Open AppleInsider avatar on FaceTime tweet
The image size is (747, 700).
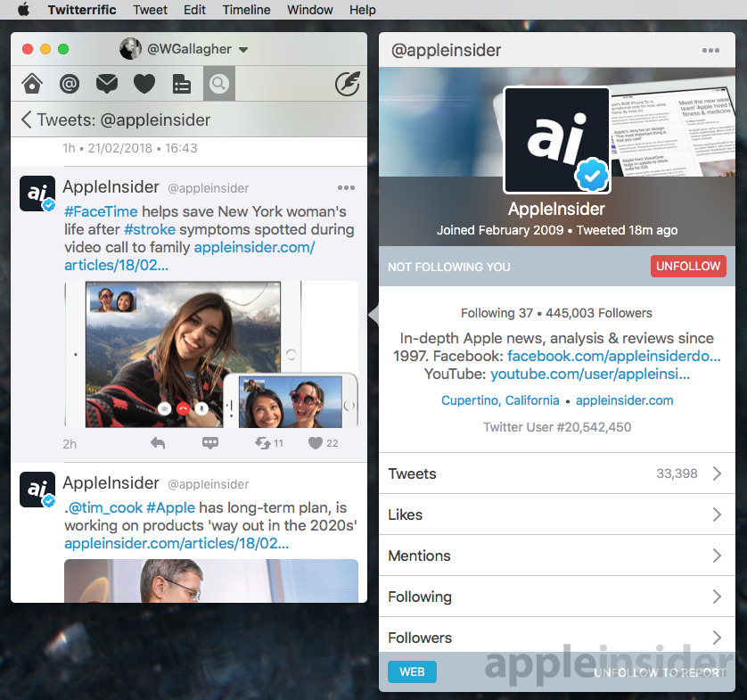coord(37,193)
